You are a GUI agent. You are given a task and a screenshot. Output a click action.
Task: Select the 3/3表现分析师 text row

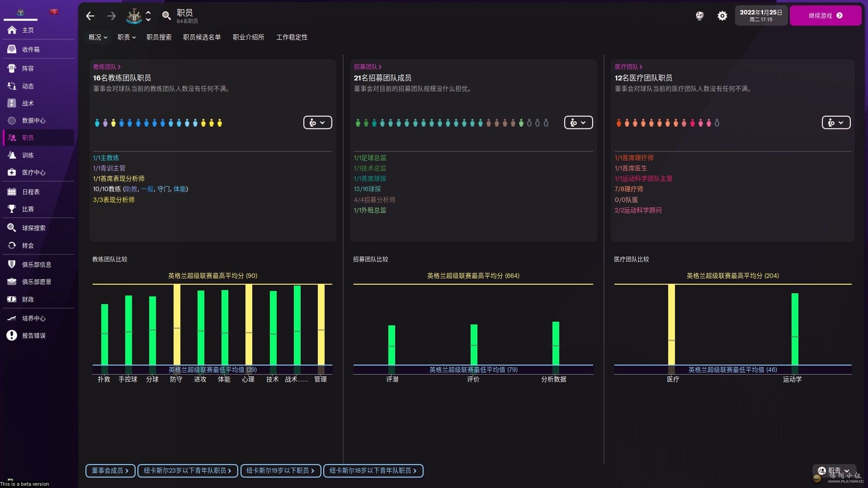pyautogui.click(x=114, y=200)
